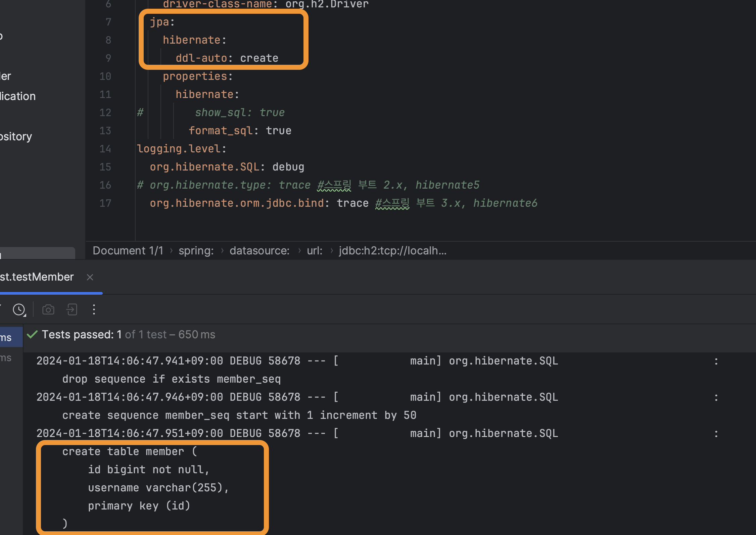Image resolution: width=756 pixels, height=535 pixels.
Task: Click 'id bigint not null,' log line
Action: click(149, 470)
